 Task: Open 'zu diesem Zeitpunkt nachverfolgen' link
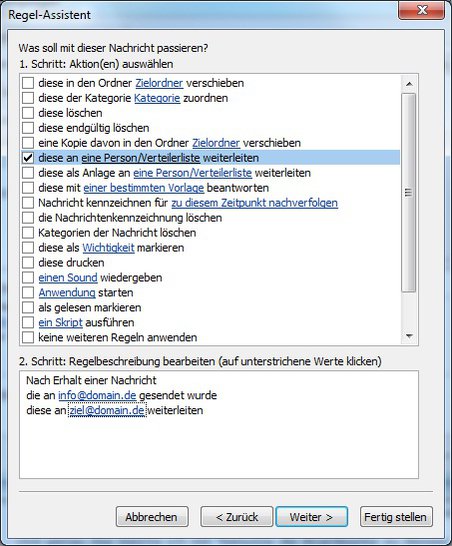pyautogui.click(x=255, y=203)
